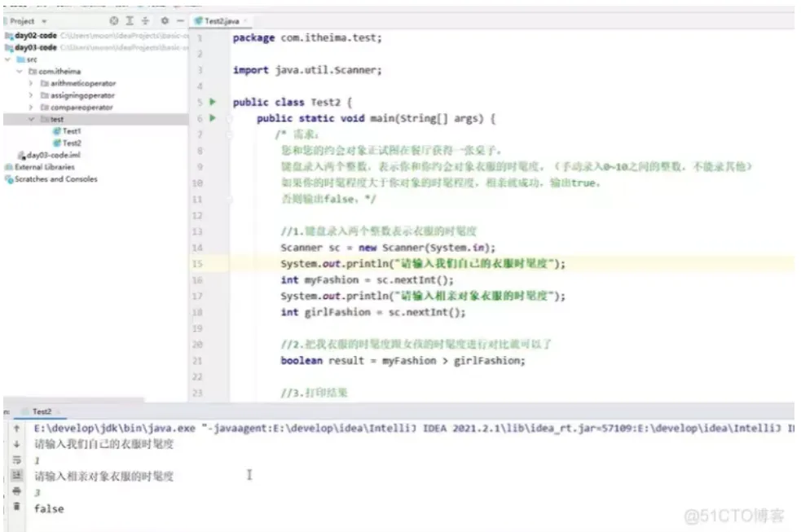Click the 'false' output in console

tap(49, 508)
